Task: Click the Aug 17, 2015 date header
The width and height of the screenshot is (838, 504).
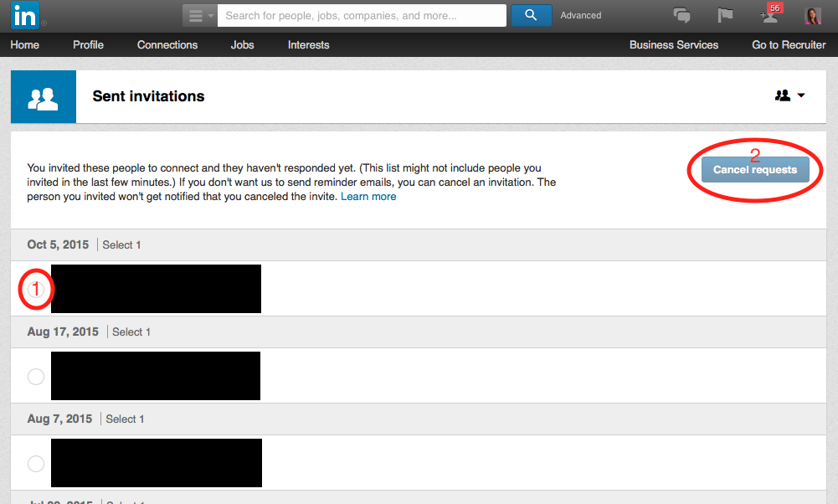Action: click(x=63, y=332)
